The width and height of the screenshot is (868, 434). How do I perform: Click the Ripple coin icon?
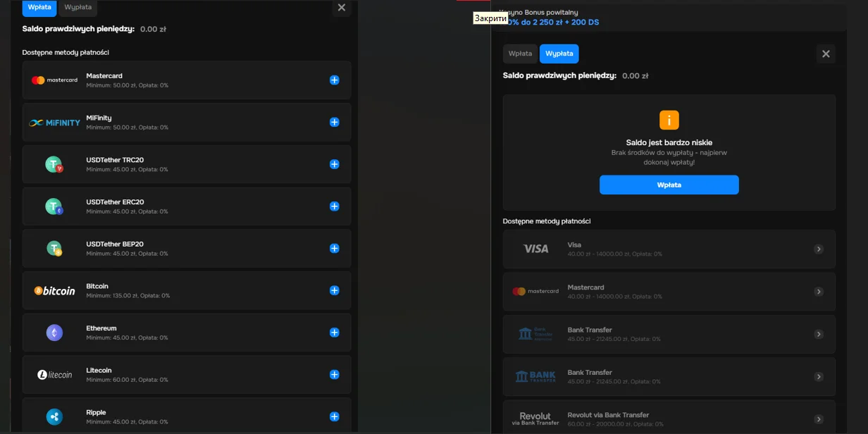tap(54, 416)
